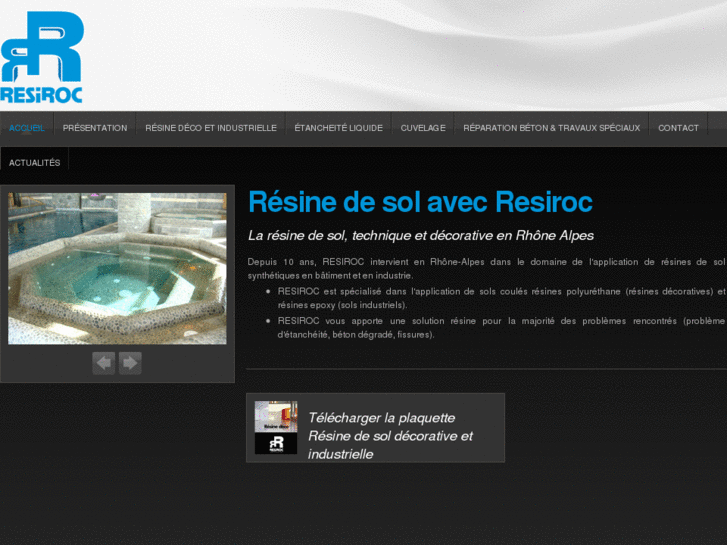
Task: Click heading Résine de sol avec Resiroc
Action: tap(421, 202)
